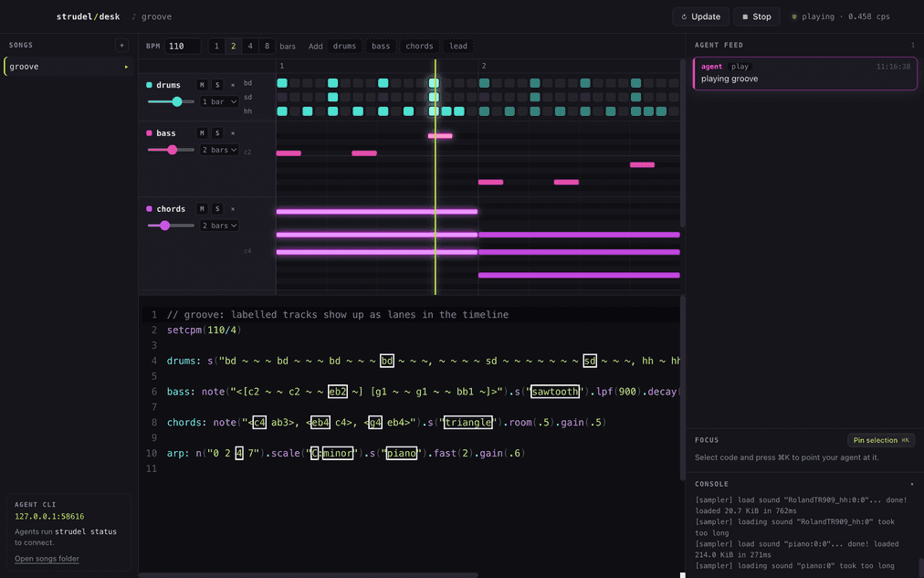The width and height of the screenshot is (924, 578).
Task: Set timeline length to 2 bars
Action: [234, 46]
